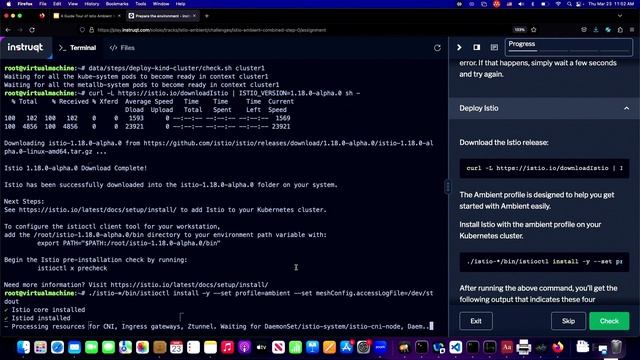Viewport: 640px width, 360px height.
Task: Open Firefox downloads panel
Action: (x=596, y=30)
